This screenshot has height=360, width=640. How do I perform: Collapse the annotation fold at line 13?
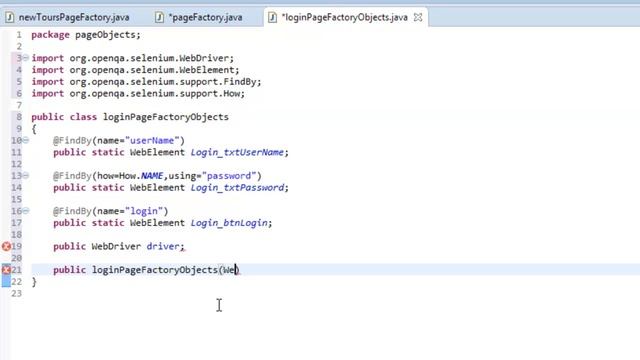coord(26,176)
